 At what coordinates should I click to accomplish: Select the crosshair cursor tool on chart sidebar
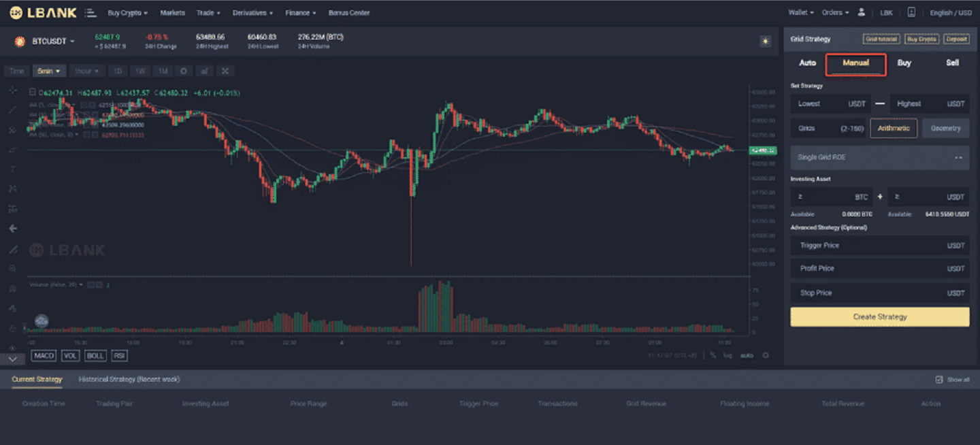coord(12,89)
